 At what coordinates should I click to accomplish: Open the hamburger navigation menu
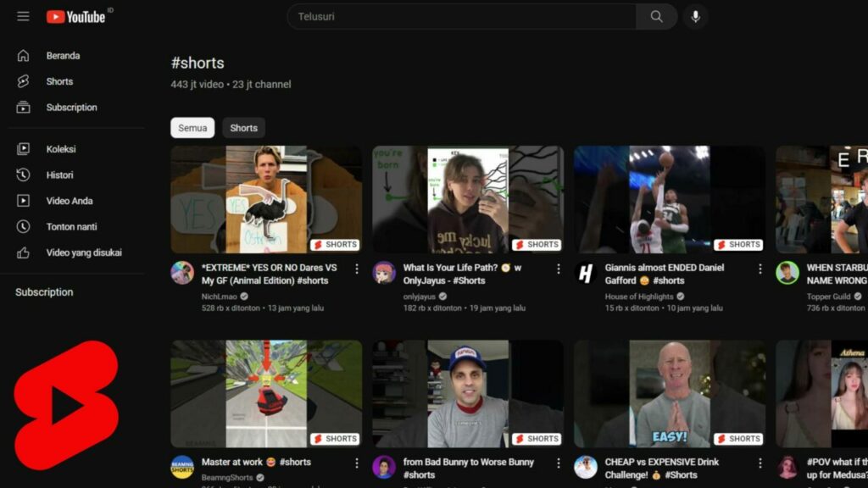click(23, 14)
